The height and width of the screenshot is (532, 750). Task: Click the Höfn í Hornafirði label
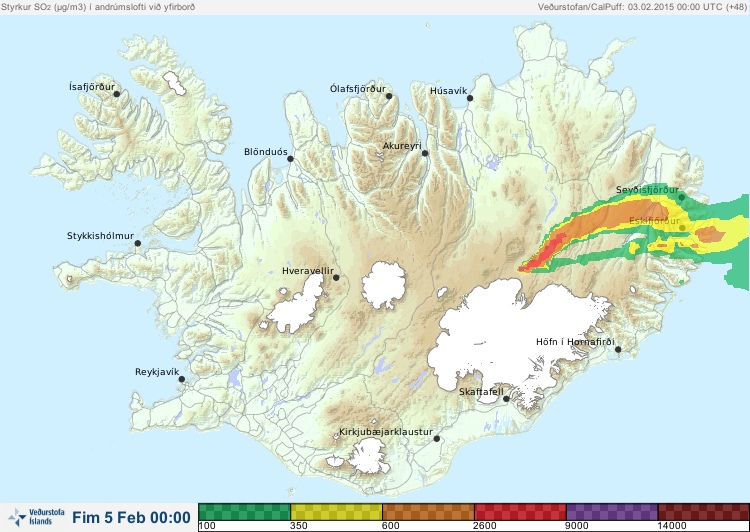click(575, 342)
